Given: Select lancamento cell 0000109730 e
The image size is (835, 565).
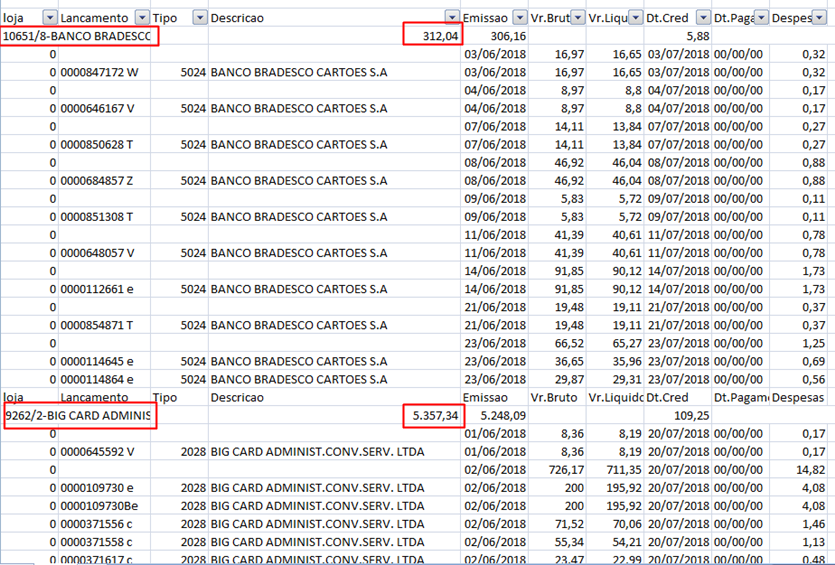Looking at the screenshot, I should click(x=104, y=488).
